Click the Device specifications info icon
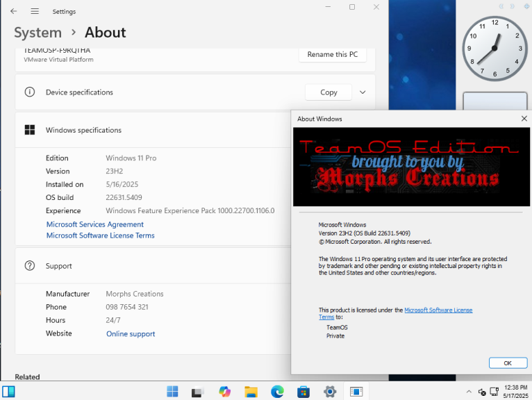The image size is (532, 400). coord(30,92)
